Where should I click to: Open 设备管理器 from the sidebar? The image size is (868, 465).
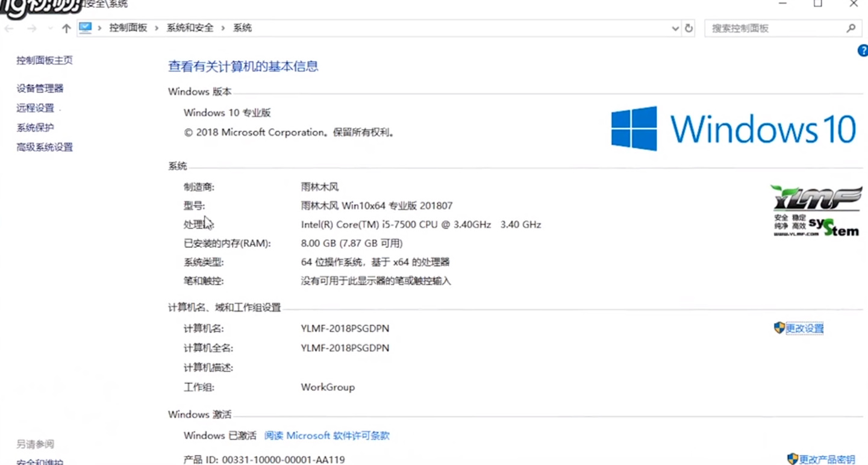[x=40, y=89]
